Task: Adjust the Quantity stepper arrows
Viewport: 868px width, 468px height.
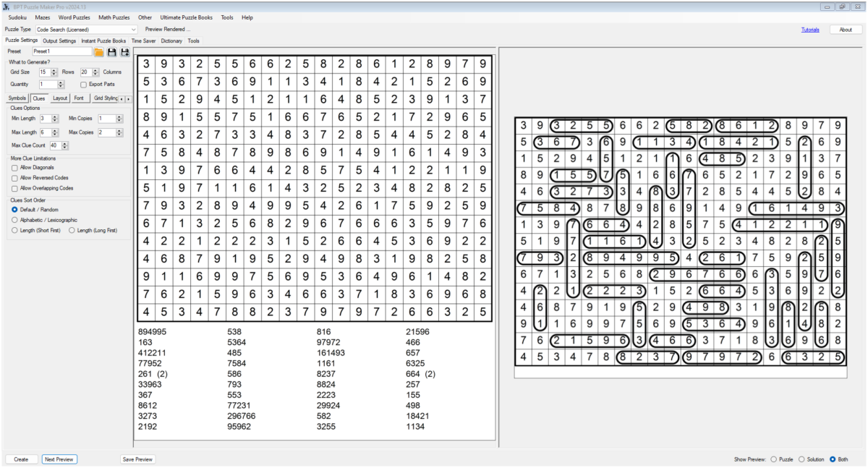Action: (x=62, y=84)
